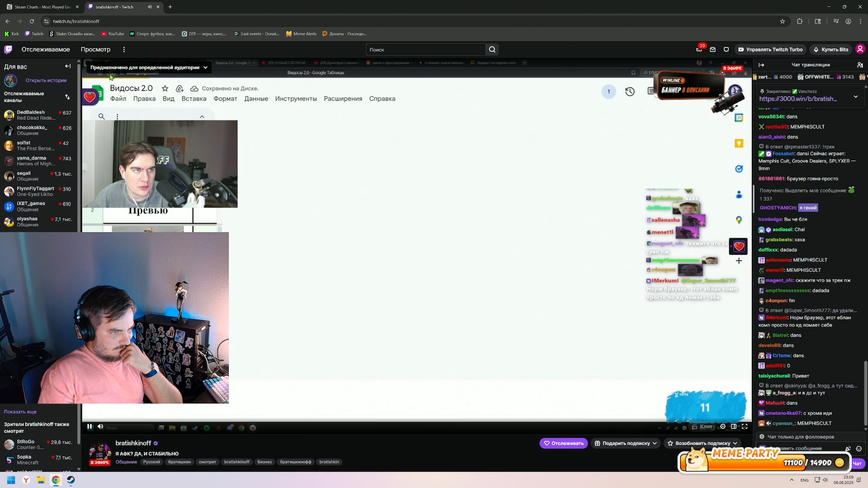Expand the pinned chat message
Image resolution: width=868 pixels, height=488 pixels.
click(x=855, y=97)
